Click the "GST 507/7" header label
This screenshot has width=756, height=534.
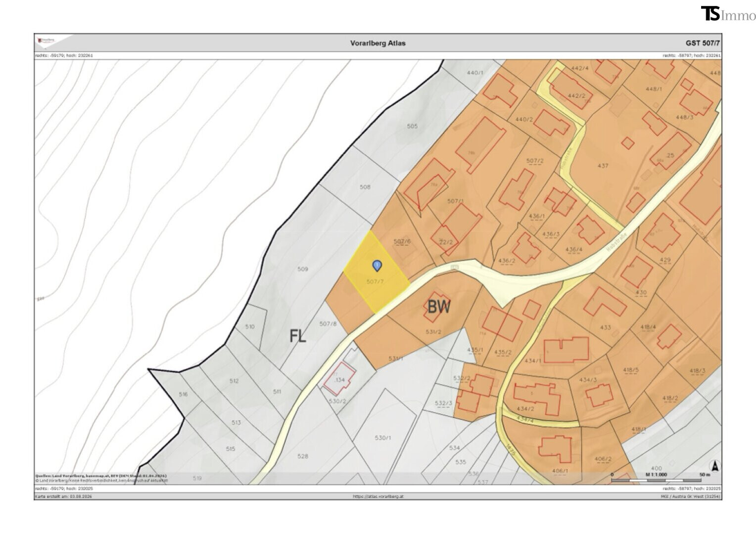tap(702, 43)
